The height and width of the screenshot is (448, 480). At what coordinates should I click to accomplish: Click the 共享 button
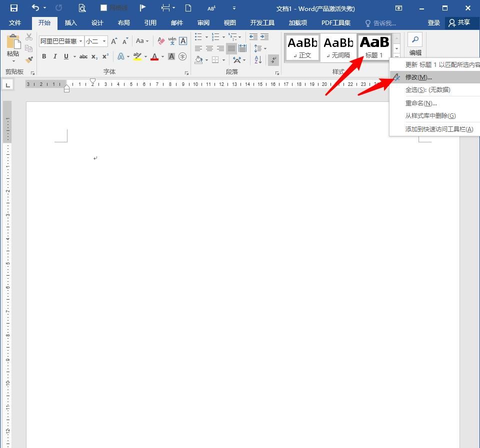click(x=461, y=22)
